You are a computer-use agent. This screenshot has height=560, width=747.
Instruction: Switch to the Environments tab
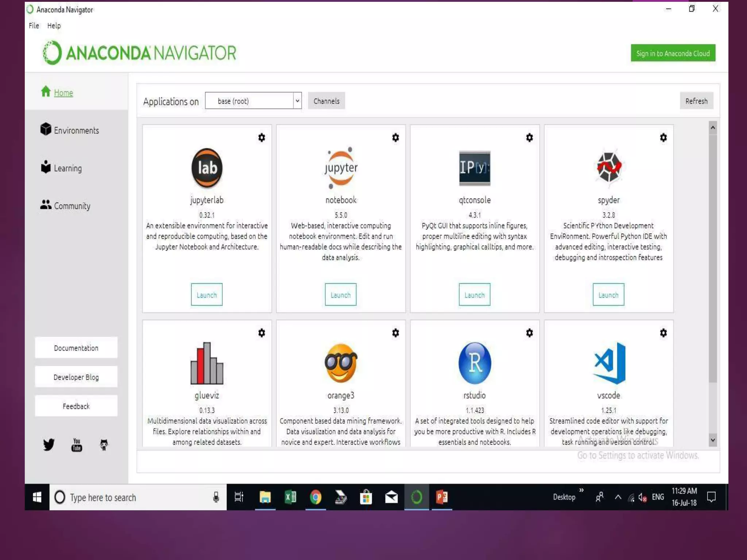click(x=76, y=131)
